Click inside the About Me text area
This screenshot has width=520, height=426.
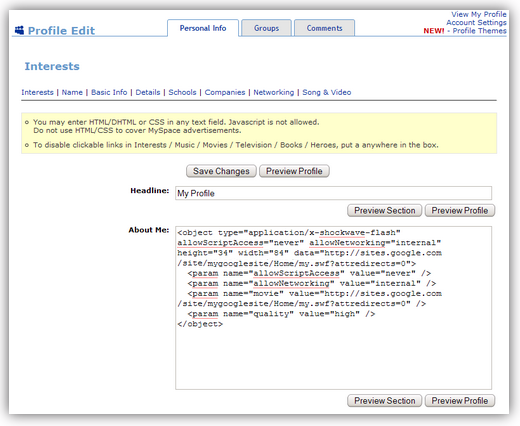point(333,308)
